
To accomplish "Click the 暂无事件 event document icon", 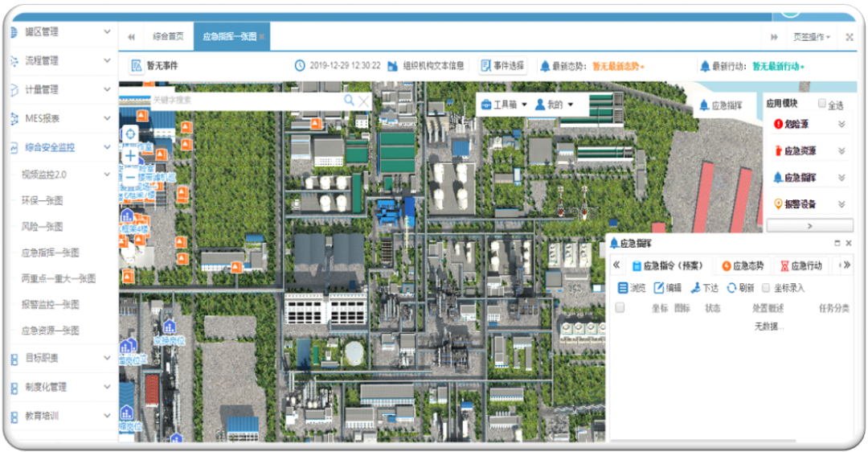I will [x=137, y=66].
